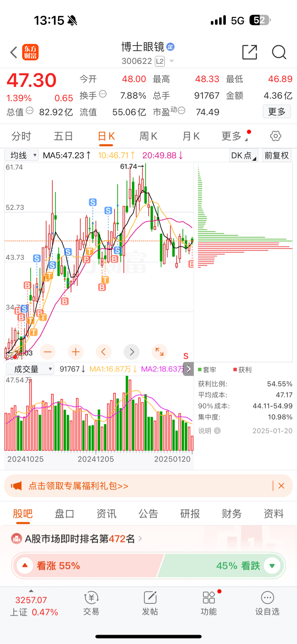Open the 公告 tab
Image resolution: width=297 pixels, height=644 pixels.
148,514
